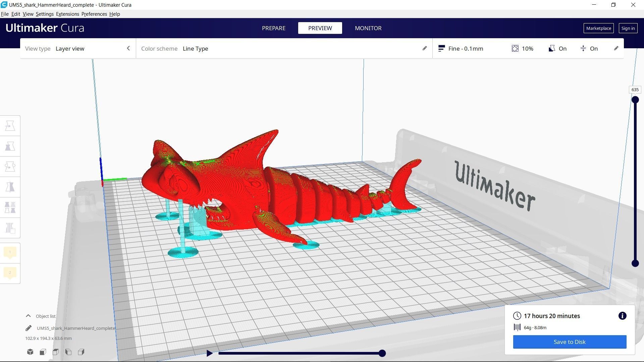Open the Edit menu
644x362 pixels.
point(16,14)
